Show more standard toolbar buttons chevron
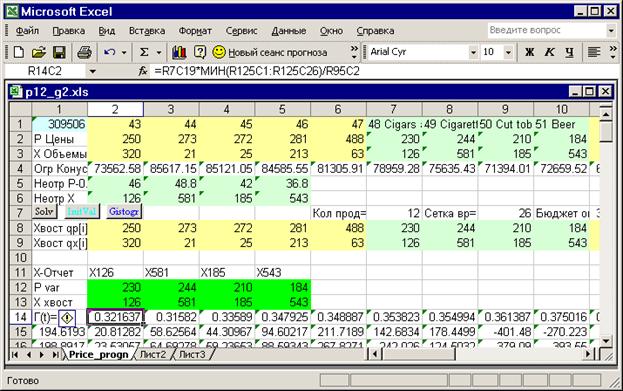 pyautogui.click(x=354, y=52)
